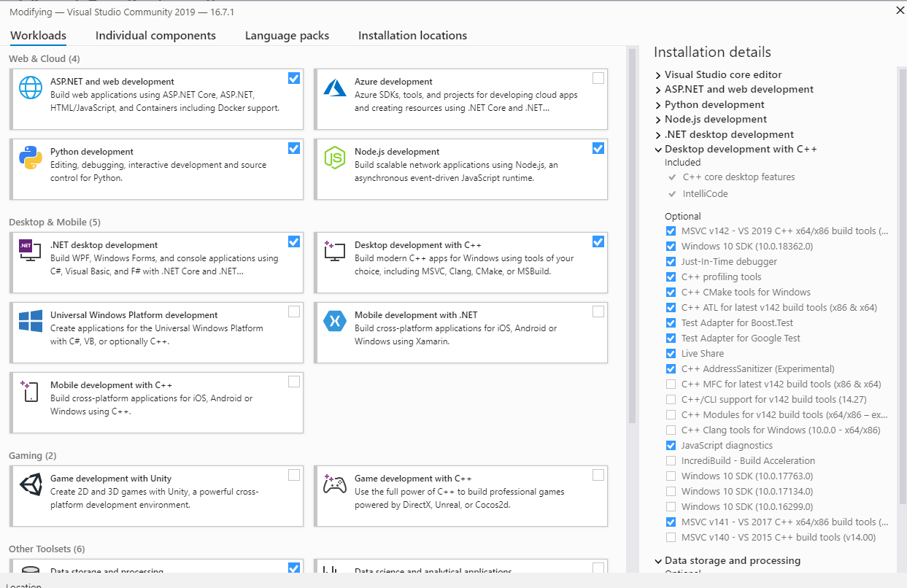
Task: Select the Desktop & Mobile (5) heading
Action: click(x=55, y=222)
